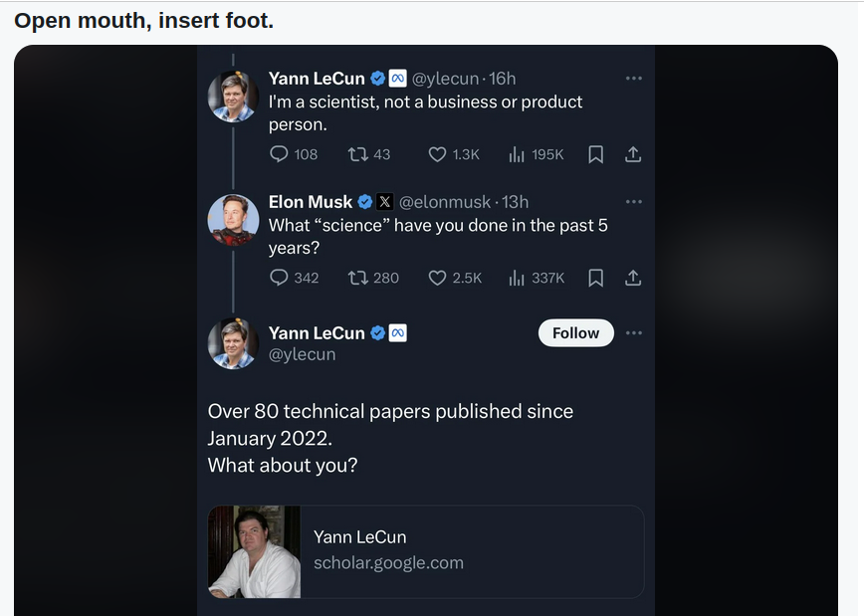The width and height of the screenshot is (864, 616).
Task: Bookmark Elon Musk's science tweet
Action: click(x=595, y=278)
